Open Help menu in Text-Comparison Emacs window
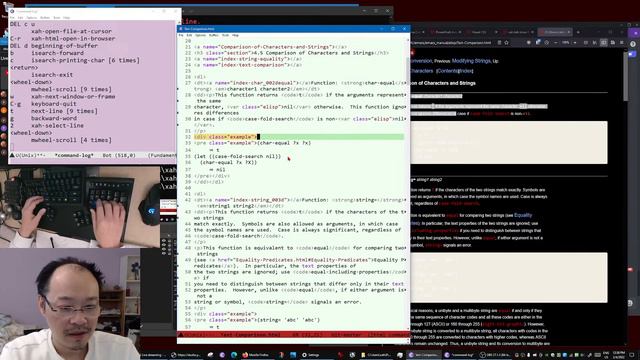Image resolution: width=640 pixels, height=360 pixels. point(235,36)
